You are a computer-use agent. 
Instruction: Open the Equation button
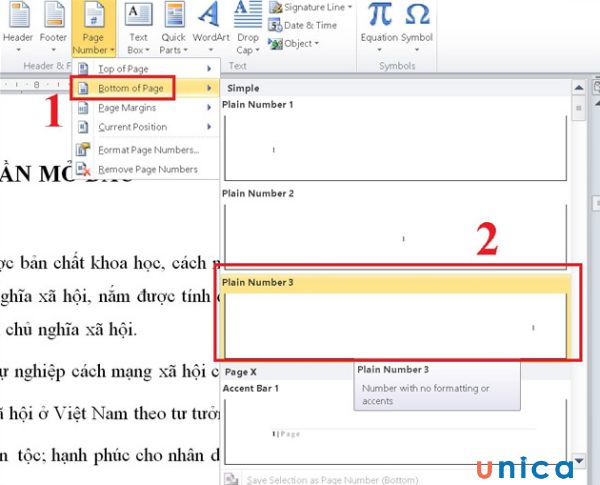tap(379, 28)
